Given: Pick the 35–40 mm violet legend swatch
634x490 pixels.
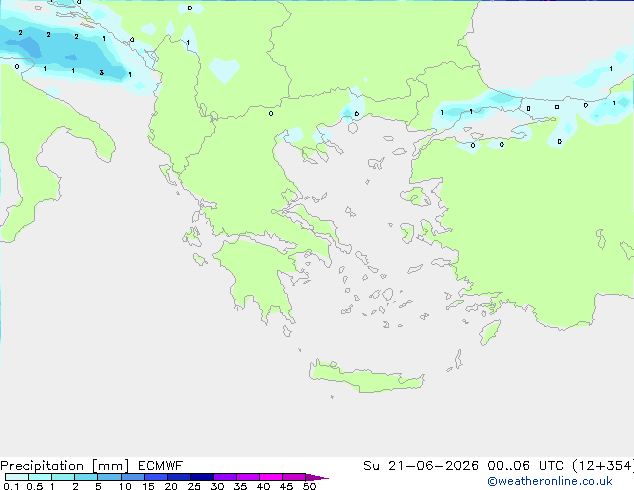Looking at the screenshot, I should pos(248,477).
